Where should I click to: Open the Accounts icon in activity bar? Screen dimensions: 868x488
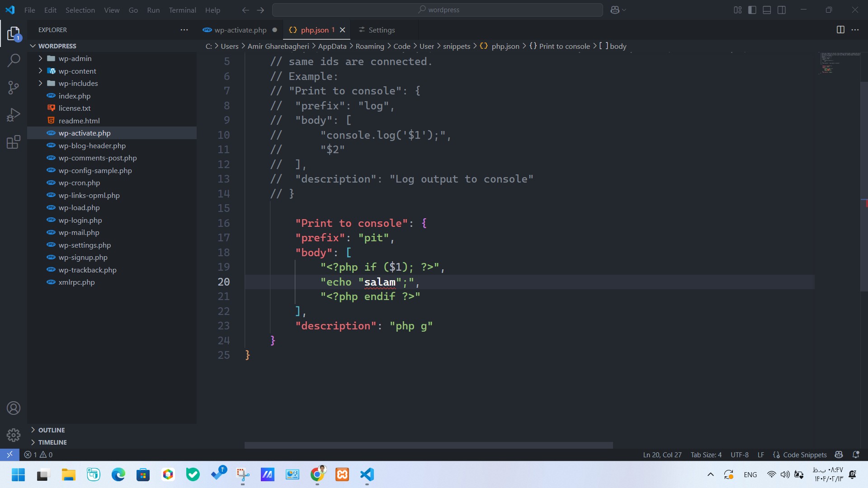click(x=14, y=408)
